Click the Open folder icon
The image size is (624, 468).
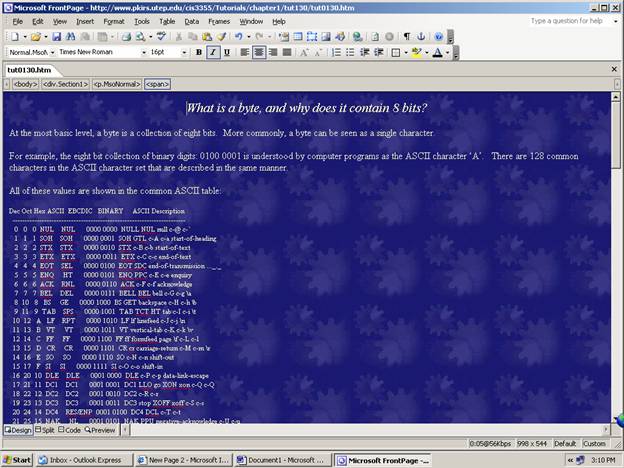[36, 37]
